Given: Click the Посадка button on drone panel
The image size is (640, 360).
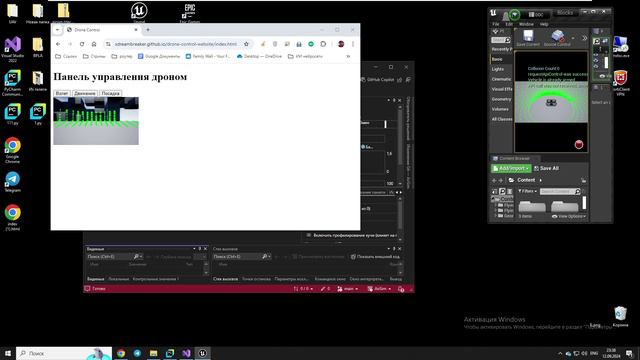Looking at the screenshot, I should tap(111, 93).
